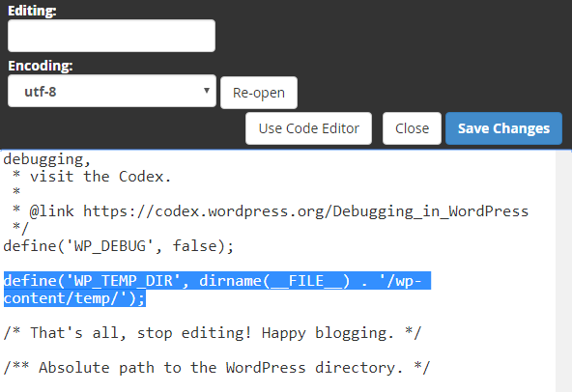The image size is (572, 392).
Task: Open the Encoding utf-8 dropdown
Action: (x=112, y=91)
